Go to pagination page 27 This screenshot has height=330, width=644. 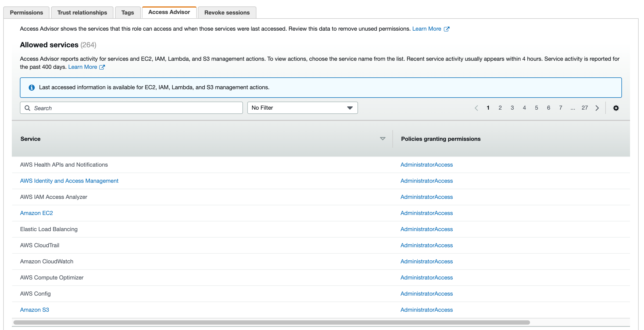585,108
